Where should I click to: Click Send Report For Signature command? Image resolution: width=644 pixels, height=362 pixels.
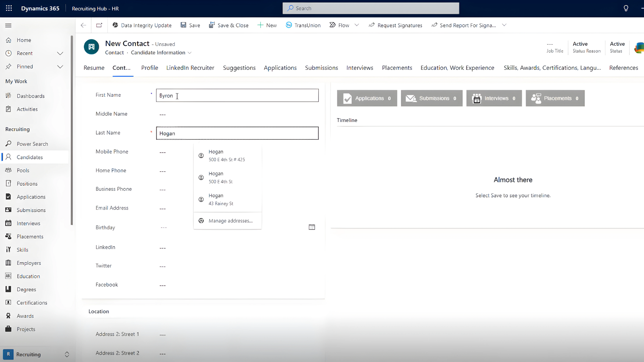tap(464, 25)
